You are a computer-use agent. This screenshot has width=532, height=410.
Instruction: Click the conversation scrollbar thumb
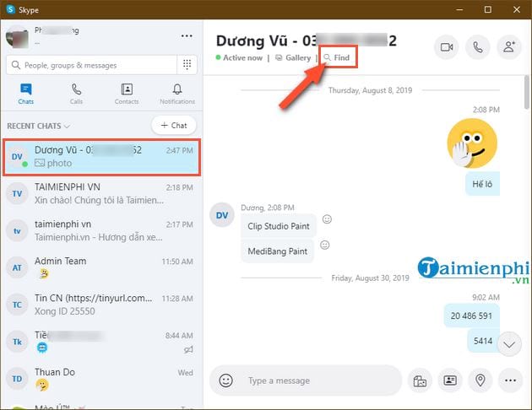coord(527,92)
